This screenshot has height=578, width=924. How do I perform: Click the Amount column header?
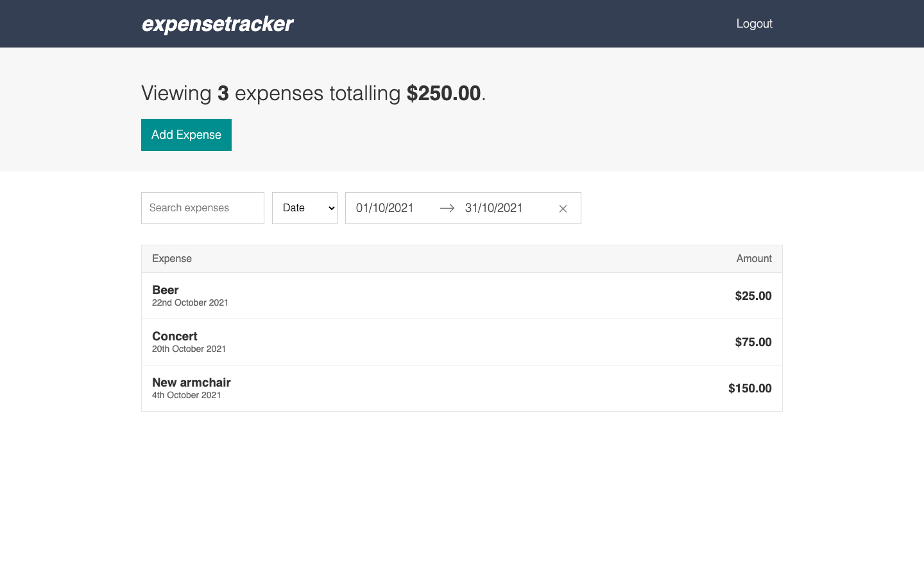coord(754,258)
